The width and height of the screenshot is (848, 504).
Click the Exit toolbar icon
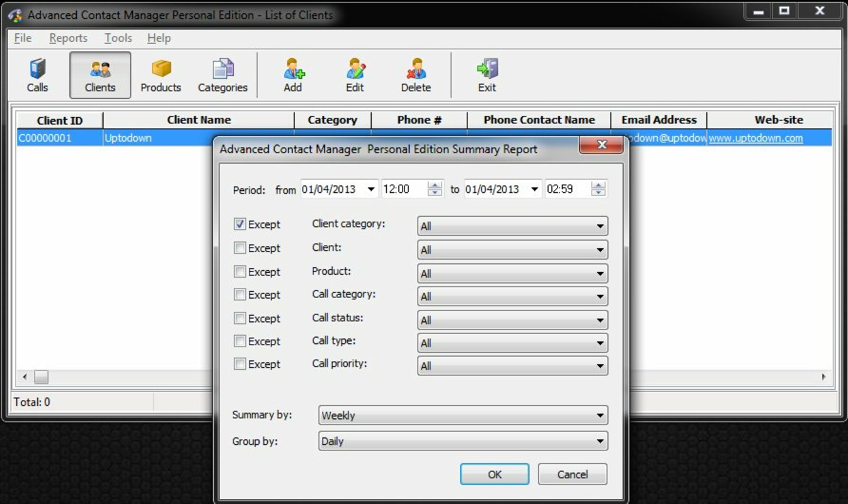tap(487, 75)
